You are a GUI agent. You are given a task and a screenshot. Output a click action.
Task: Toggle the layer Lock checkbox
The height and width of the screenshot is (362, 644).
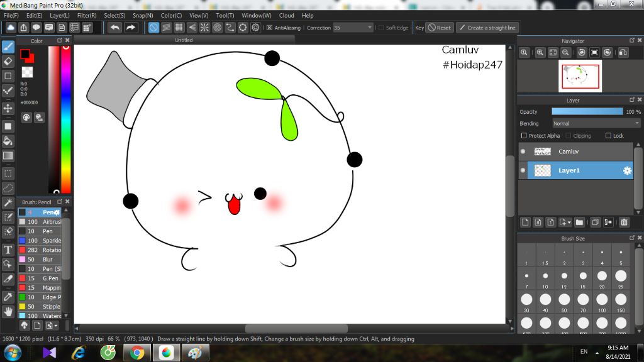click(608, 136)
